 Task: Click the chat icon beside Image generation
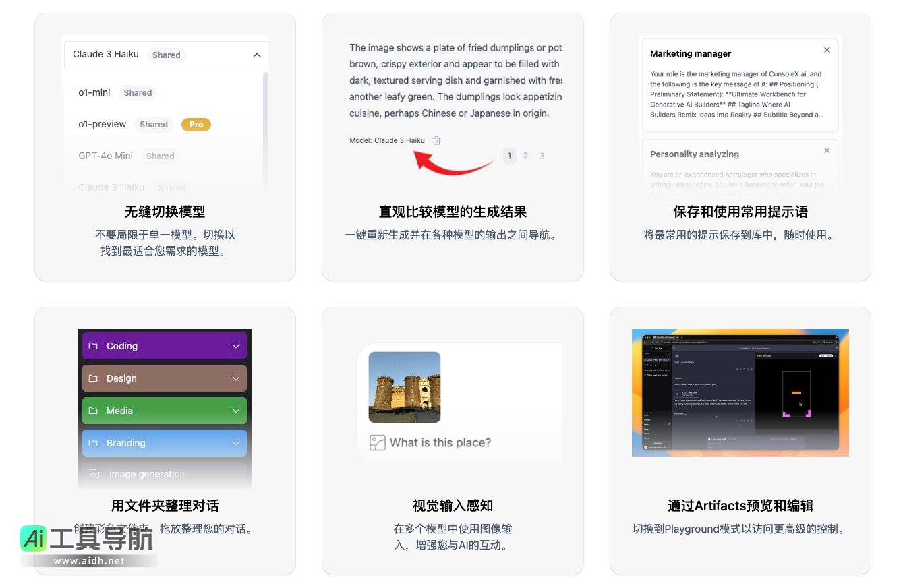94,474
